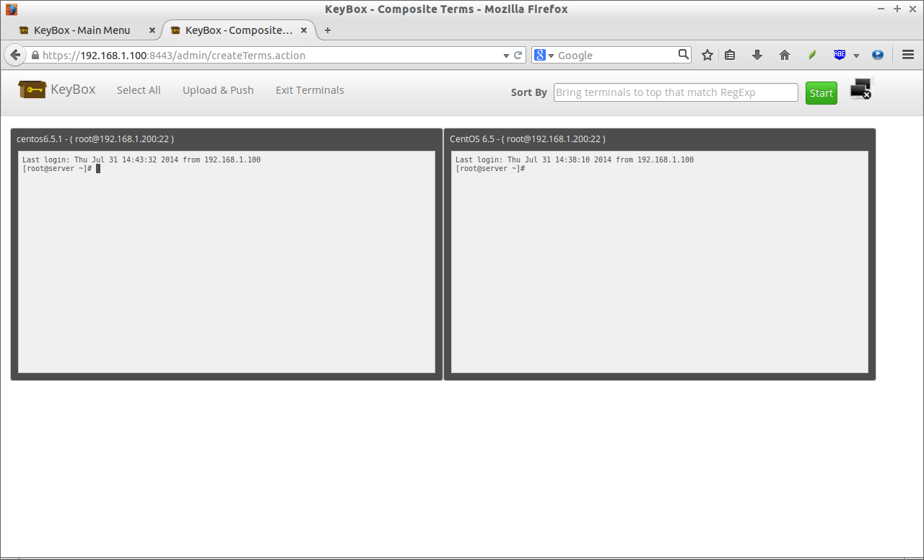Open a new browser tab
Viewport: 924px width, 560px height.
click(x=328, y=30)
